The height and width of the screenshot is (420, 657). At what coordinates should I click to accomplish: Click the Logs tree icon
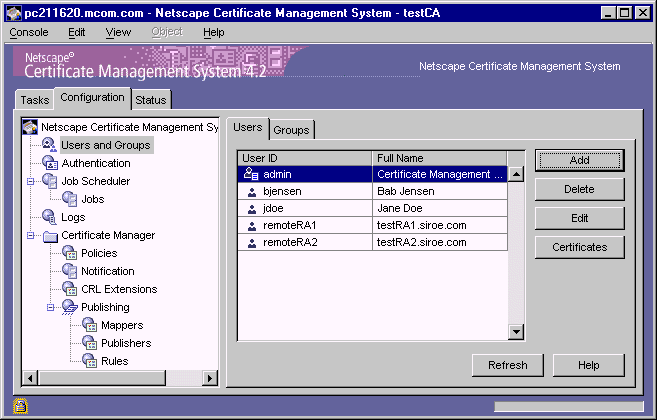tap(49, 217)
